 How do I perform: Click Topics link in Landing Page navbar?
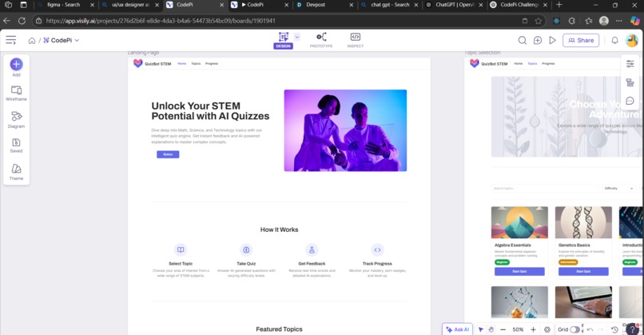point(196,64)
